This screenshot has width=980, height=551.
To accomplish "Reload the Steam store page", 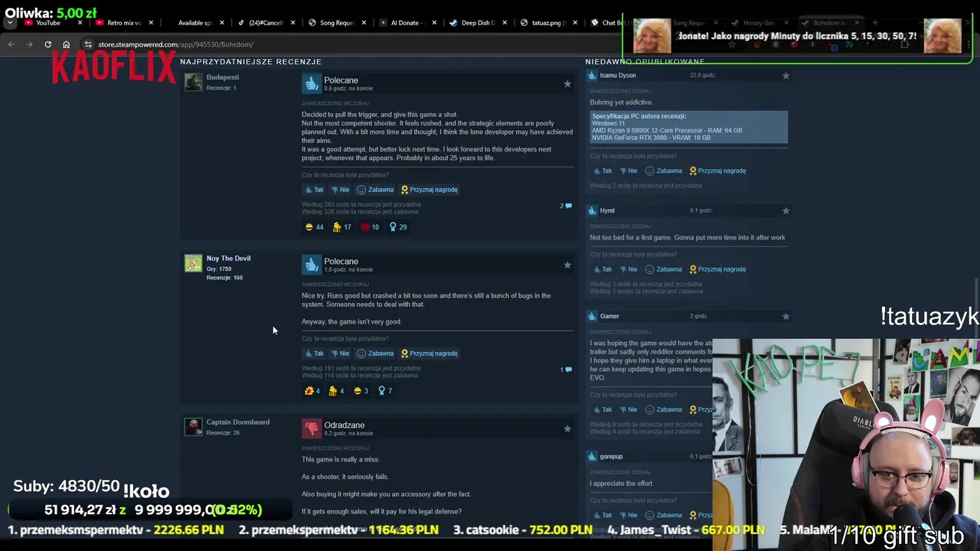I will (x=47, y=44).
